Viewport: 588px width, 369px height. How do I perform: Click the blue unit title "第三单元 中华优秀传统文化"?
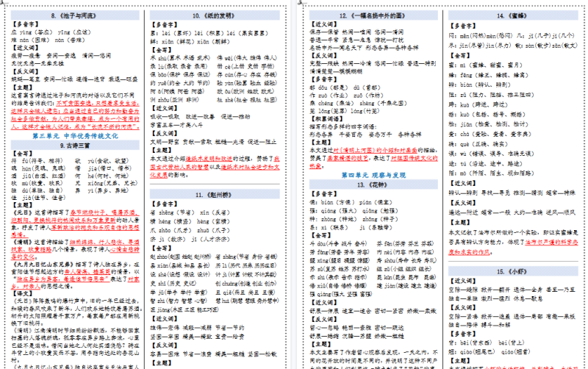[x=75, y=136]
